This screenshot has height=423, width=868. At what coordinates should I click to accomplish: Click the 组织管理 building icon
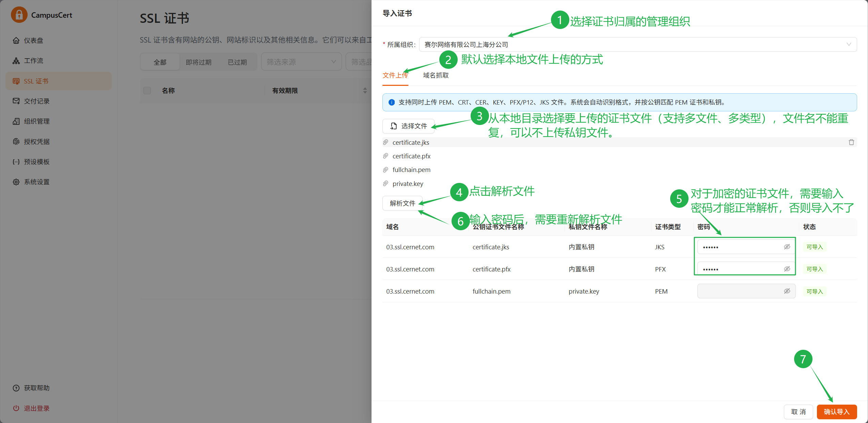(x=16, y=121)
